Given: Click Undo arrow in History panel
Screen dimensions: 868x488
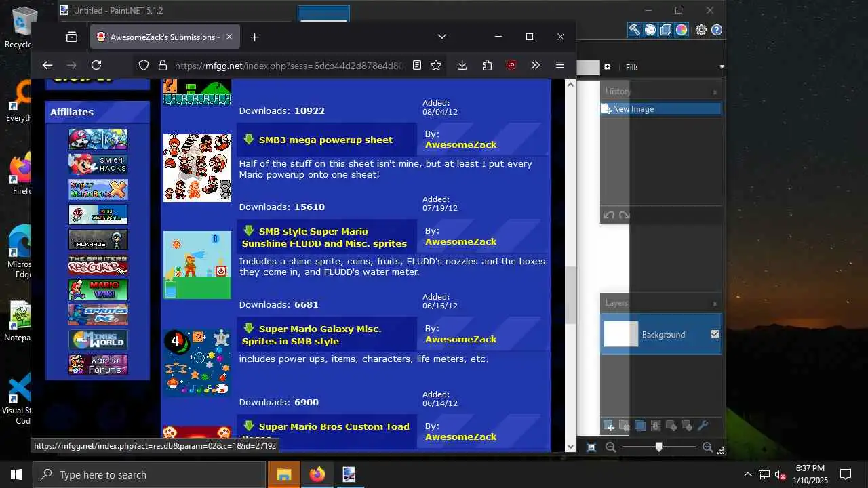Looking at the screenshot, I should click(x=609, y=216).
